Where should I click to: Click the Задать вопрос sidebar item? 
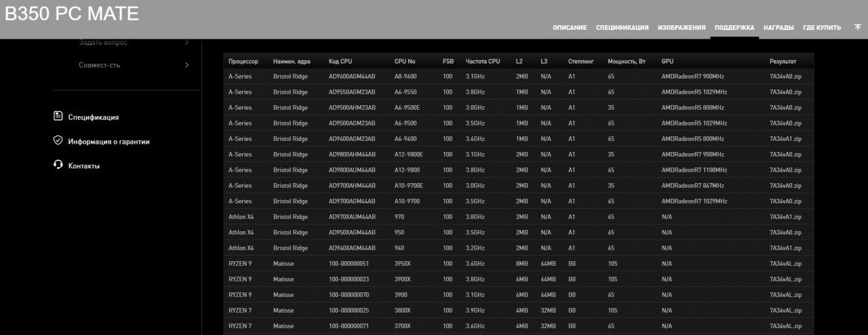click(x=103, y=42)
